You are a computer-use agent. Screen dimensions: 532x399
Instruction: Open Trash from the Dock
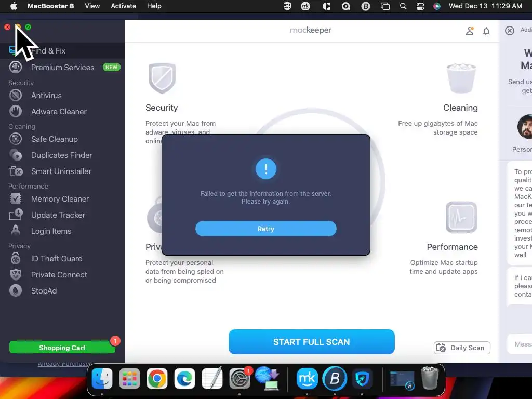(430, 378)
